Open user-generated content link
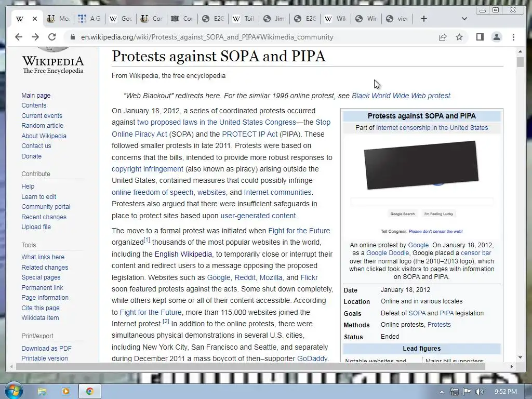This screenshot has height=399, width=532. (259, 216)
